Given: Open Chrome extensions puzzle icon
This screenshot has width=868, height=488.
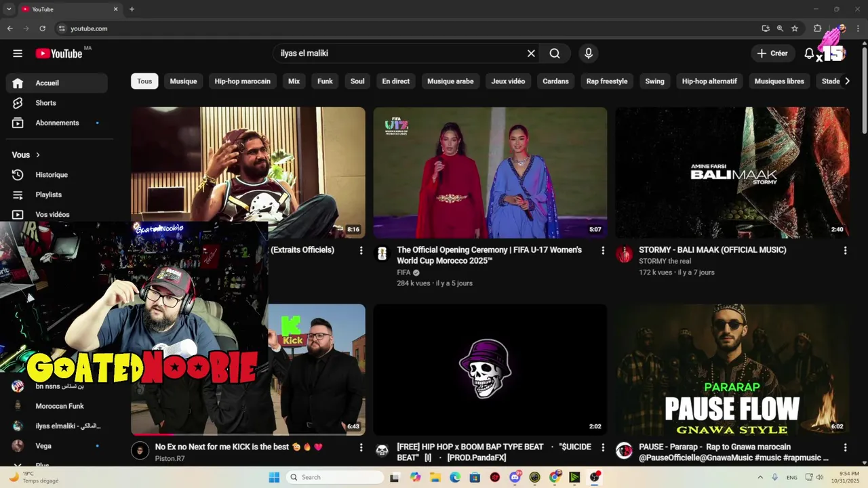Looking at the screenshot, I should (x=818, y=28).
